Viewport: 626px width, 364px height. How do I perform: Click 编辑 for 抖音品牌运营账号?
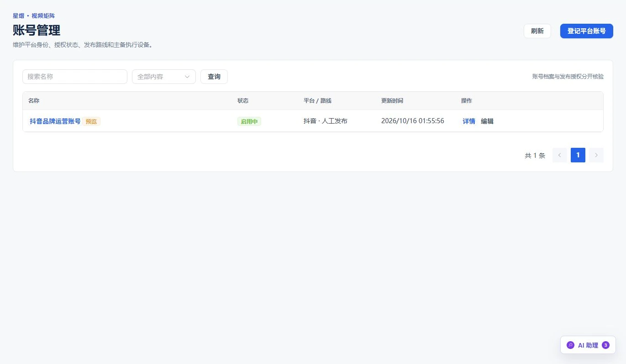tap(487, 121)
